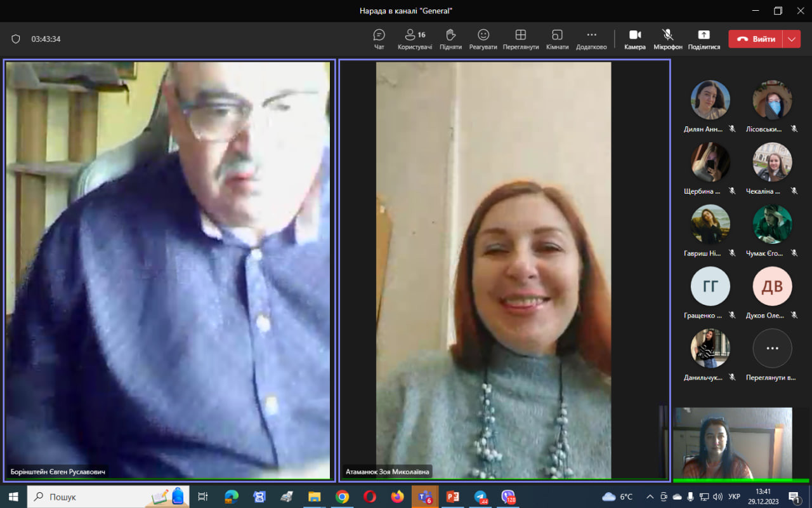Open Лісовськи... participant avatar
Image resolution: width=812 pixels, height=508 pixels.
point(772,100)
